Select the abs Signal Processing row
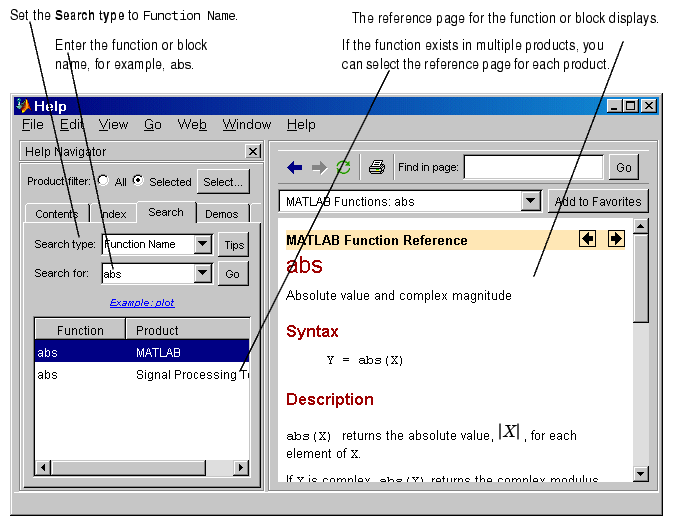This screenshot has height=527, width=674. click(x=142, y=375)
